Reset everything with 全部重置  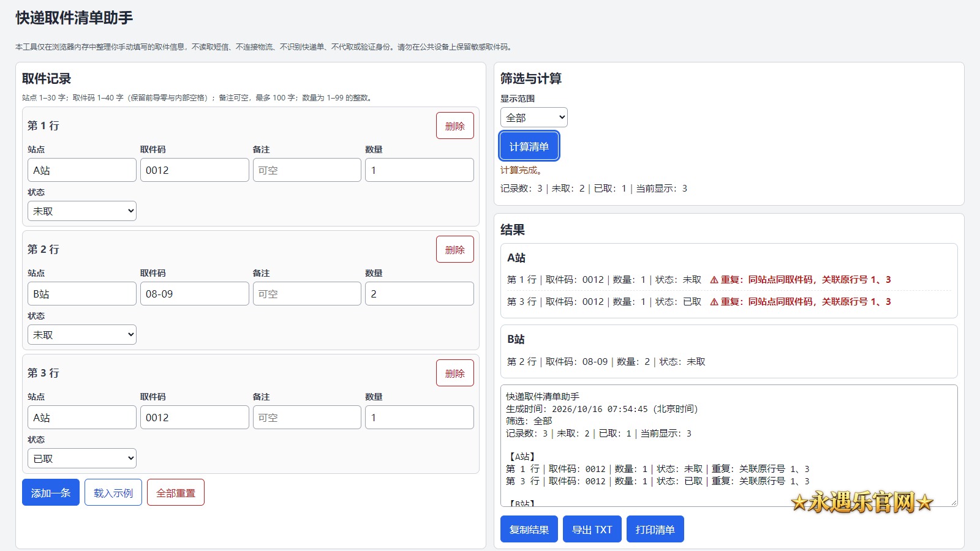176,493
